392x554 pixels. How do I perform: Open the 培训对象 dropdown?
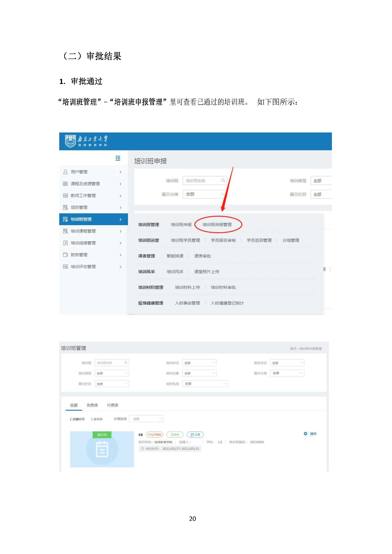[x=199, y=373]
